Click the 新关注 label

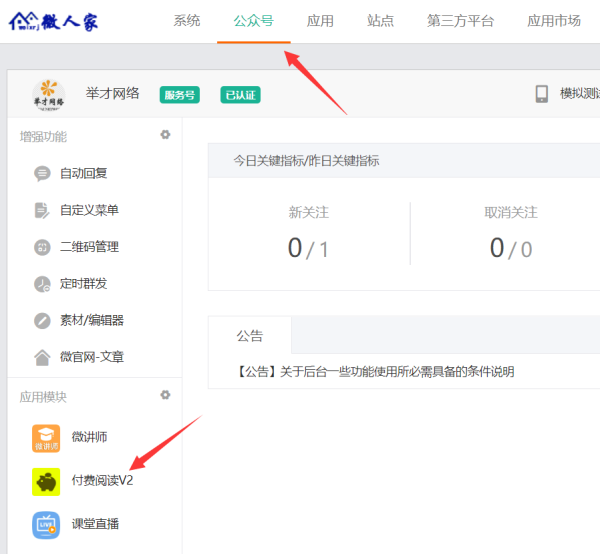(308, 212)
